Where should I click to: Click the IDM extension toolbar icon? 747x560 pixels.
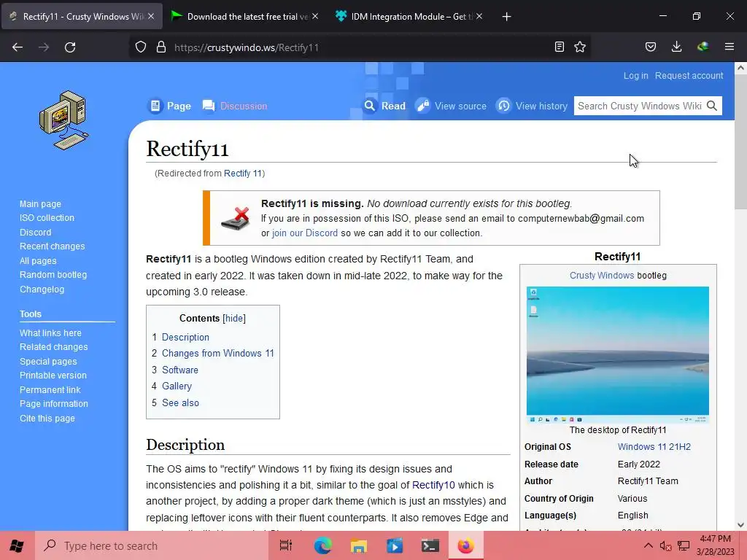tap(703, 47)
